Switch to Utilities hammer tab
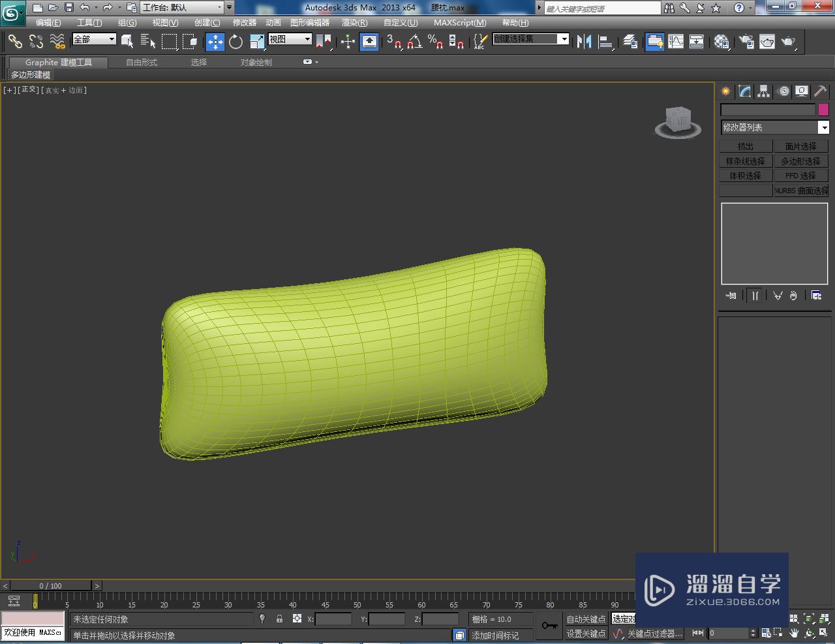This screenshot has width=835, height=644. tap(820, 91)
